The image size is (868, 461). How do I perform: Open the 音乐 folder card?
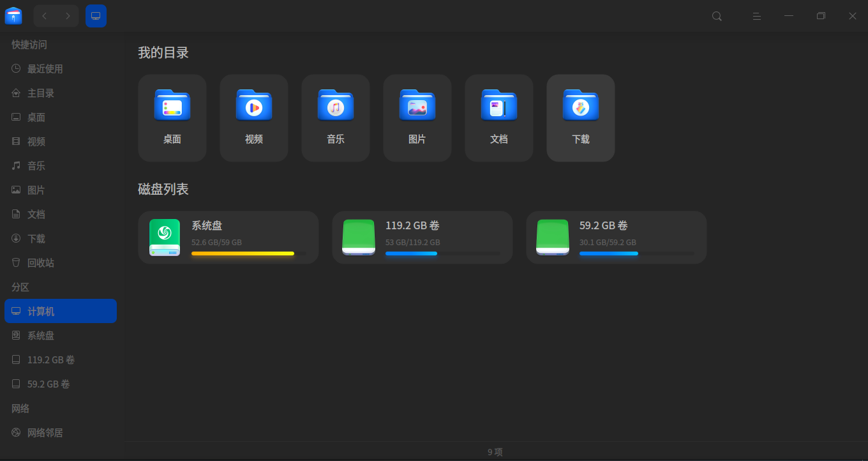336,118
